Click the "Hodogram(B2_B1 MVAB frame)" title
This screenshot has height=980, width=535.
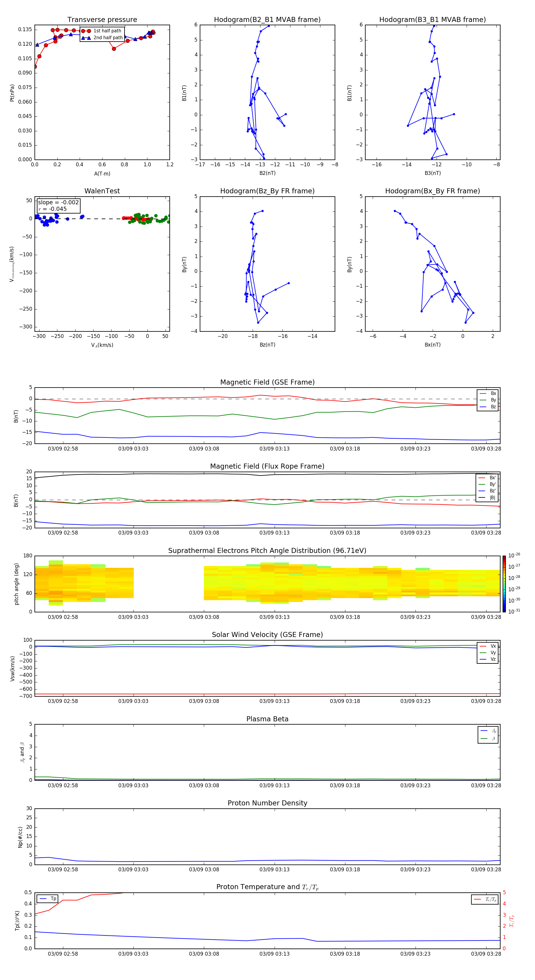point(267,20)
